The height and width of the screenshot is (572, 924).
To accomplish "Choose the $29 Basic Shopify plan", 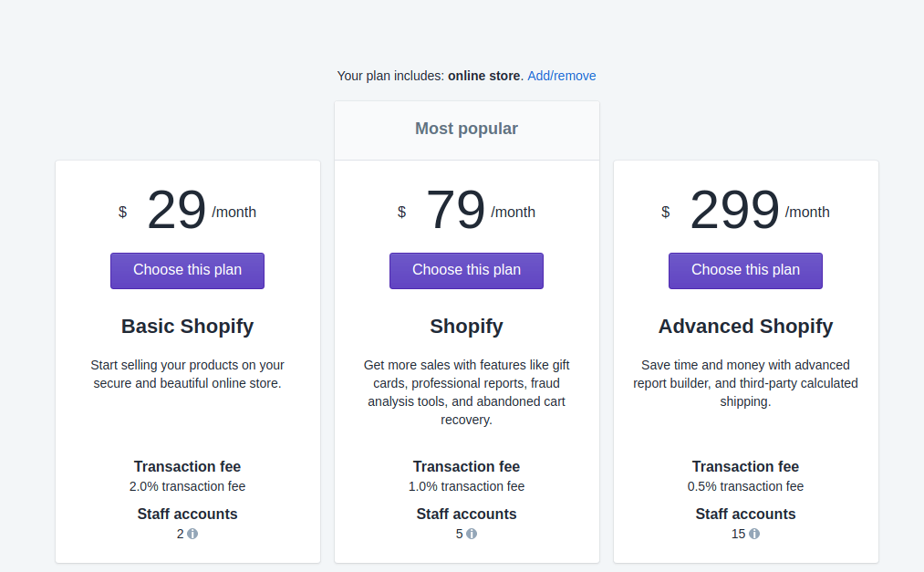I will pyautogui.click(x=187, y=271).
